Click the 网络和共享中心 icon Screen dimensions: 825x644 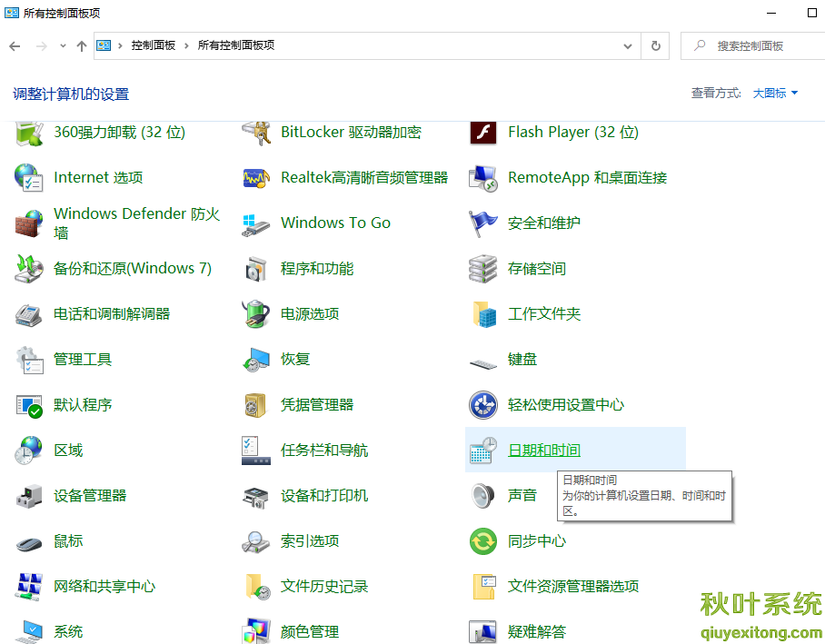pyautogui.click(x=29, y=587)
